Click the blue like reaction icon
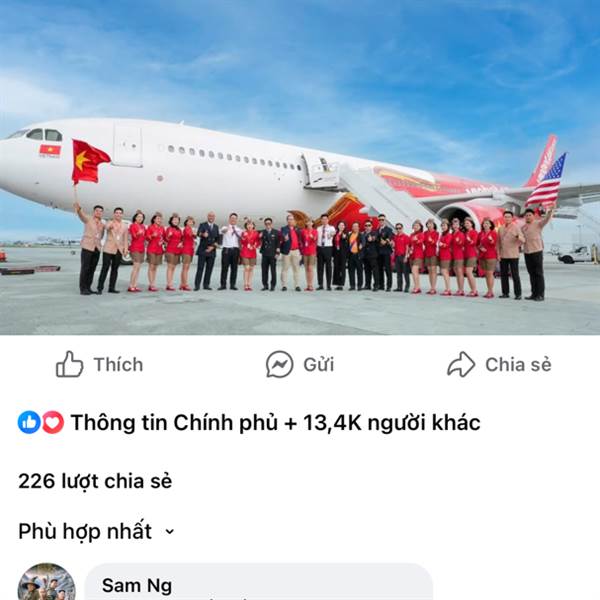This screenshot has width=600, height=600. point(29,422)
